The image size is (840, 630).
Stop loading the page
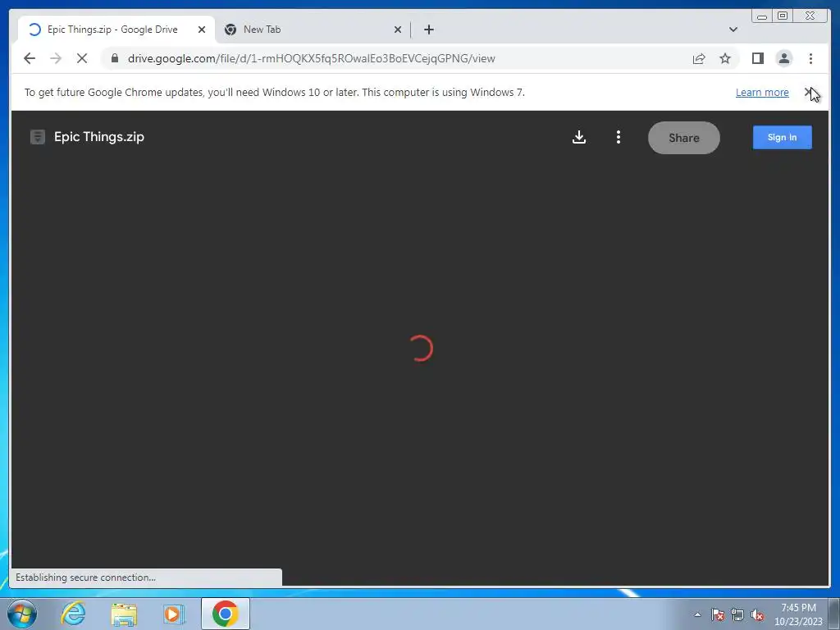point(82,58)
